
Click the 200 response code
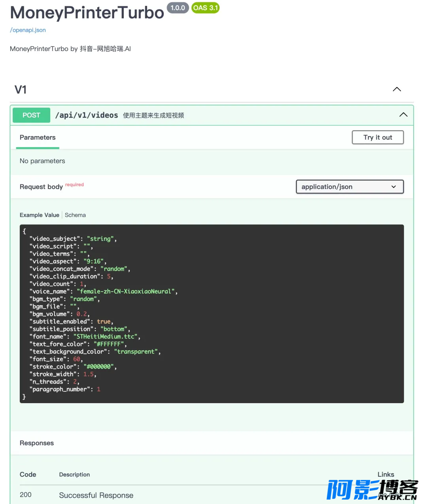coord(26,495)
